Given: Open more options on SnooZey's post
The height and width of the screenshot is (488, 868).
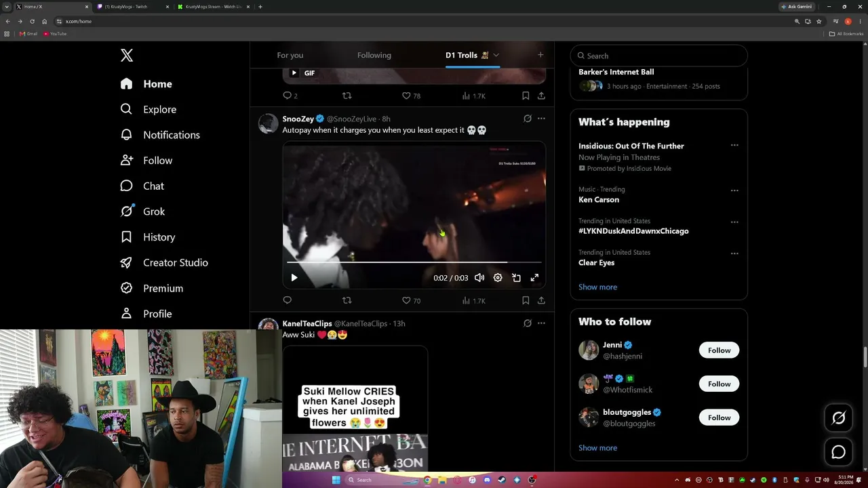Looking at the screenshot, I should (x=541, y=119).
